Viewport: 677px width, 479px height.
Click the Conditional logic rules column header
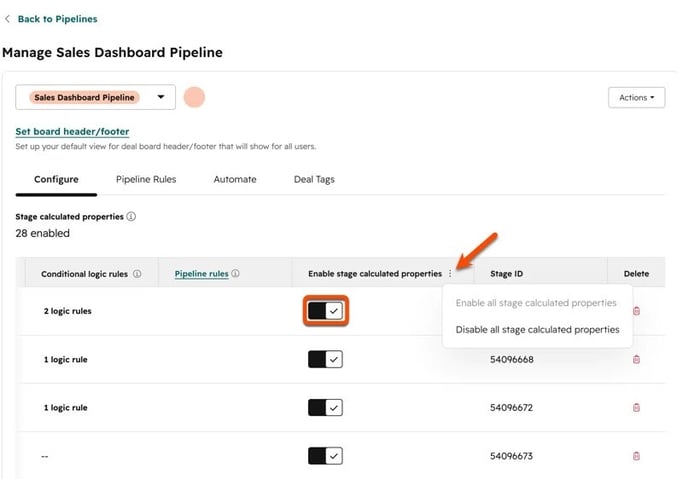[84, 274]
